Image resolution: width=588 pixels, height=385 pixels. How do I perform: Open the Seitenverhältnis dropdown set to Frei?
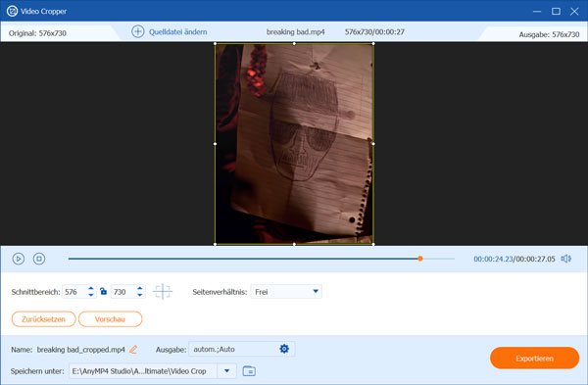click(x=286, y=292)
